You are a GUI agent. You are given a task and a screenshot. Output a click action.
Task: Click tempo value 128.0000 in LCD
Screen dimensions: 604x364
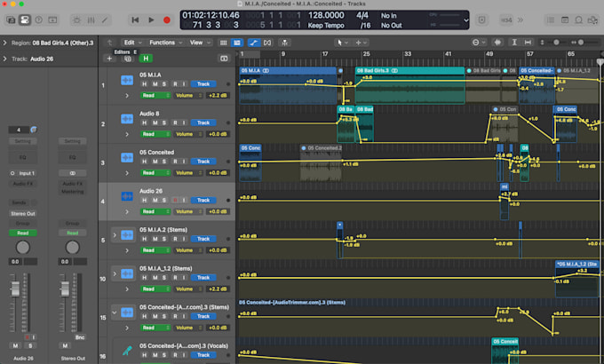point(326,15)
